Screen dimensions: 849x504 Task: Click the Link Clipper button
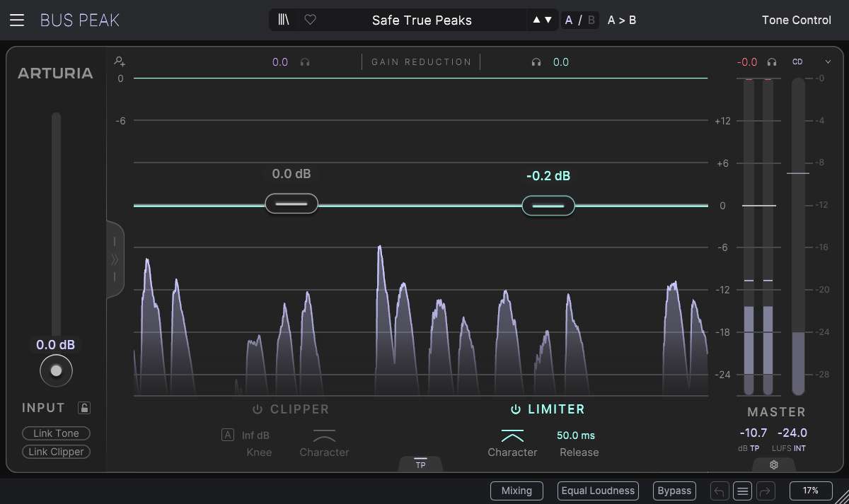(56, 452)
